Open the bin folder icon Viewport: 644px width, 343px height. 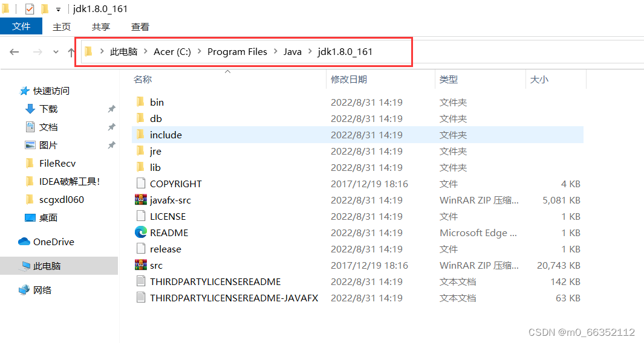click(140, 101)
